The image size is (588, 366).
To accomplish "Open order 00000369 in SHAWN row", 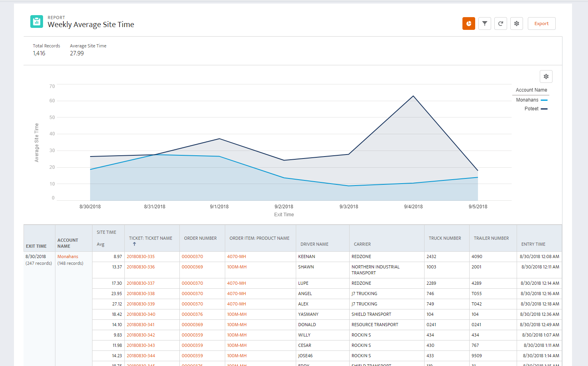I will (192, 267).
